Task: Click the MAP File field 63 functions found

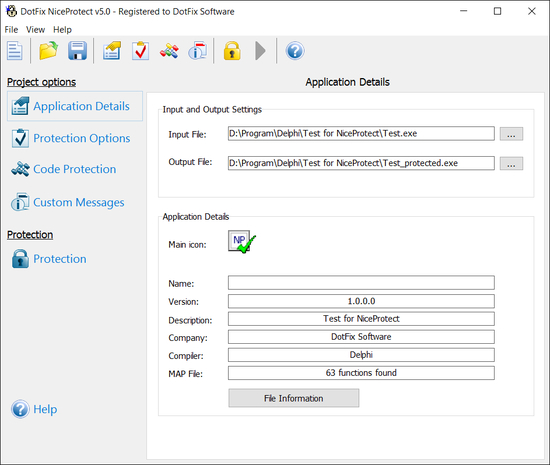Action: [361, 373]
